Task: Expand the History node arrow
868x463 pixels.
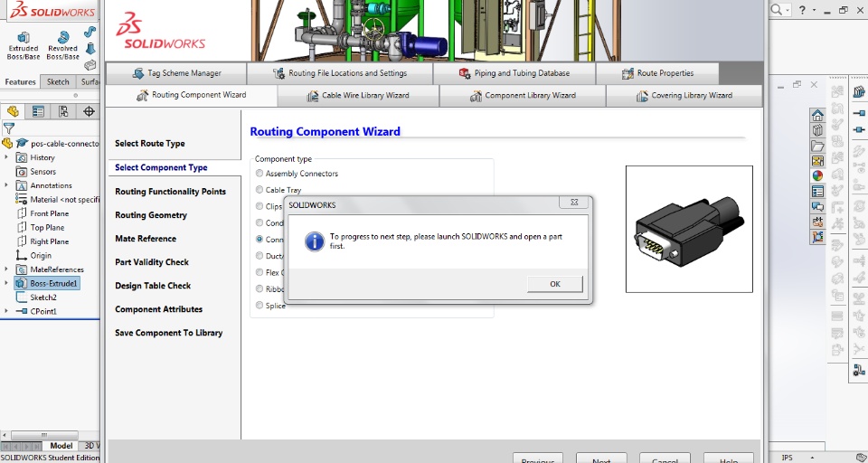Action: click(6, 157)
